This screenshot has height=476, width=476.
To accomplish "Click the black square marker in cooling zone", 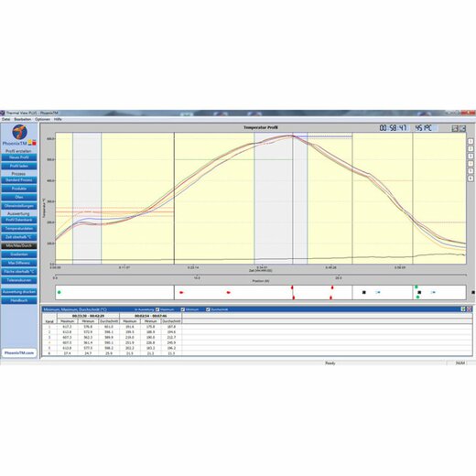I will click(363, 292).
